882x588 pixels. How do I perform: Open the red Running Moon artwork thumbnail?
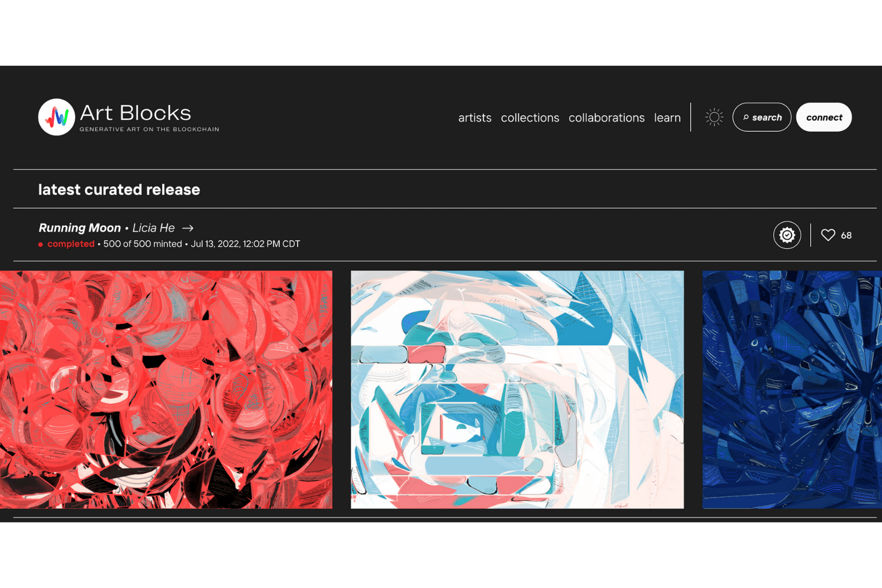(x=166, y=389)
